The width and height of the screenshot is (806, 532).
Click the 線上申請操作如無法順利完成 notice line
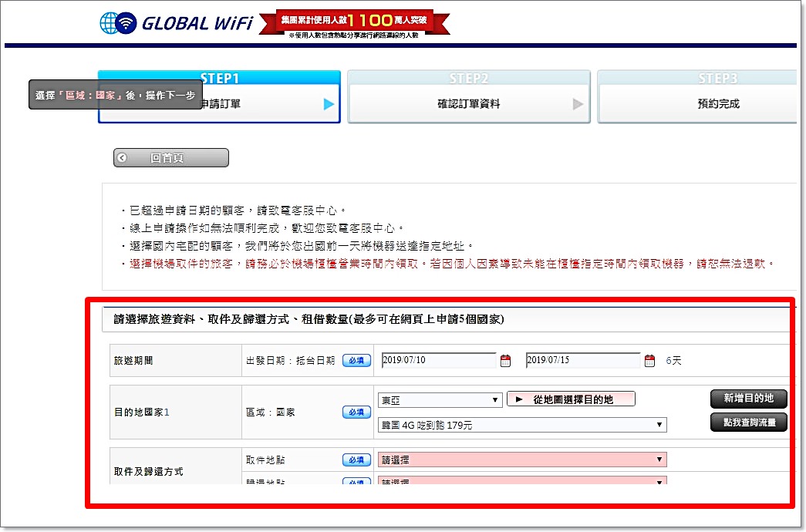click(263, 228)
